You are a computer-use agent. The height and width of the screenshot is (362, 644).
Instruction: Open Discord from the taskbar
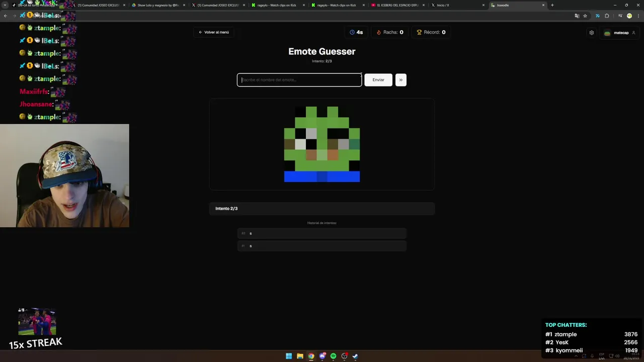tap(323, 356)
